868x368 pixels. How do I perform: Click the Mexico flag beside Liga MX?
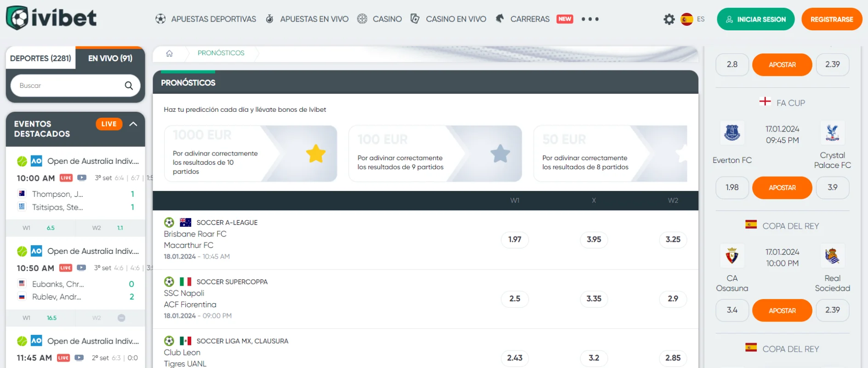(x=185, y=341)
